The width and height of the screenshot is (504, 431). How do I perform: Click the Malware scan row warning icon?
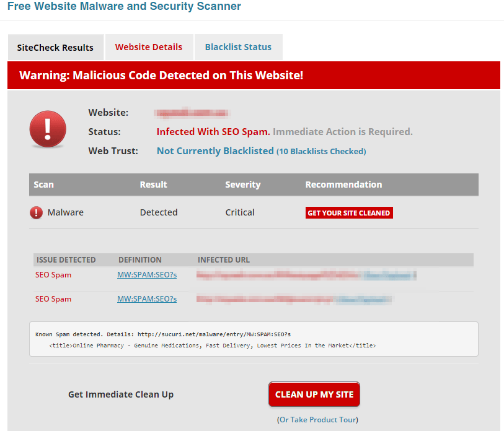36,212
